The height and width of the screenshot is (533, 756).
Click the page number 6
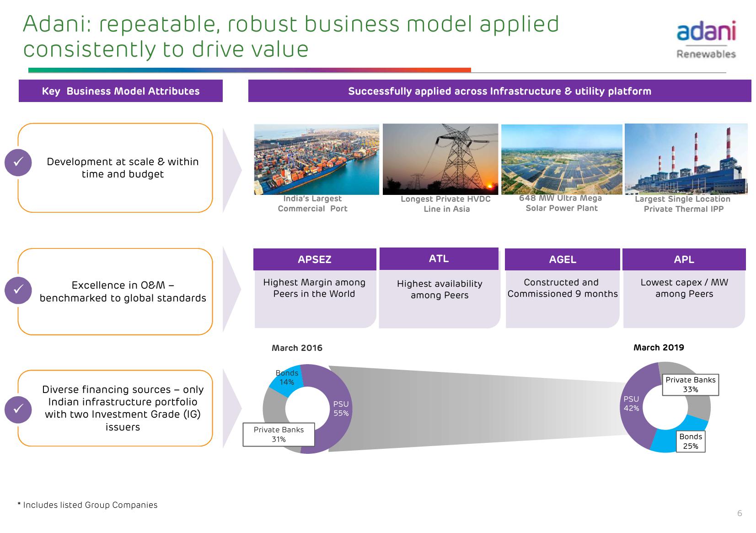tap(740, 513)
